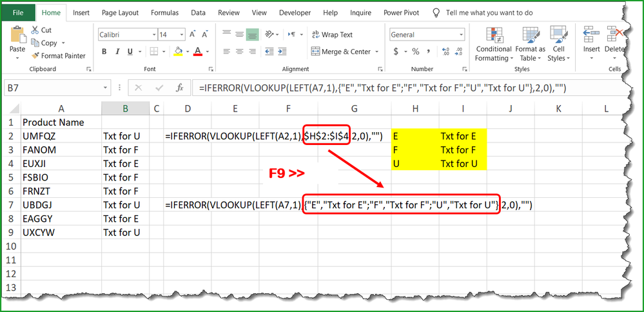The height and width of the screenshot is (312, 644).
Task: Switch to the Data tab
Action: [199, 13]
